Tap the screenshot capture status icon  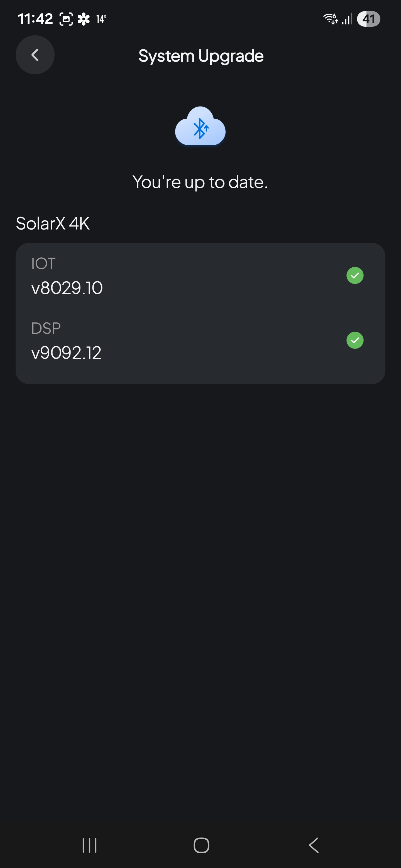coord(66,19)
